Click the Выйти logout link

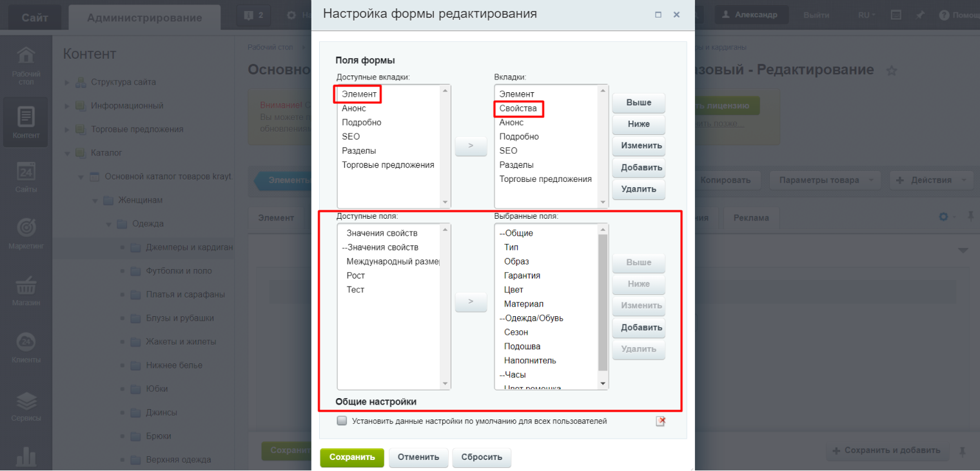(x=816, y=15)
